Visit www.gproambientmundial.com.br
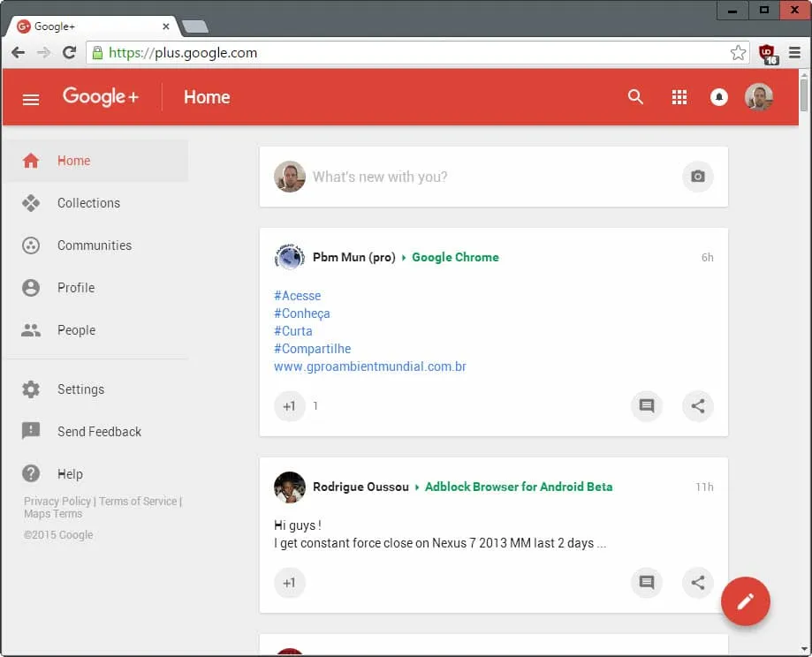 pyautogui.click(x=370, y=366)
